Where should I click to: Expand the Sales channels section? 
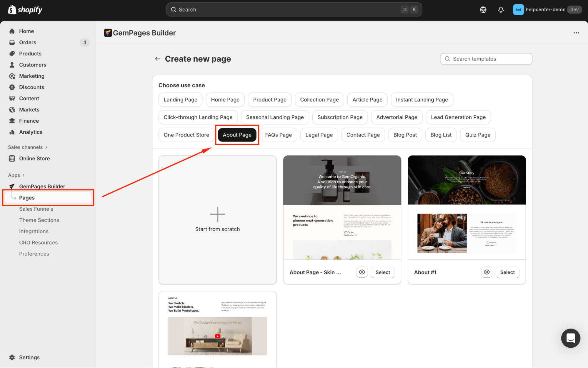[46, 147]
